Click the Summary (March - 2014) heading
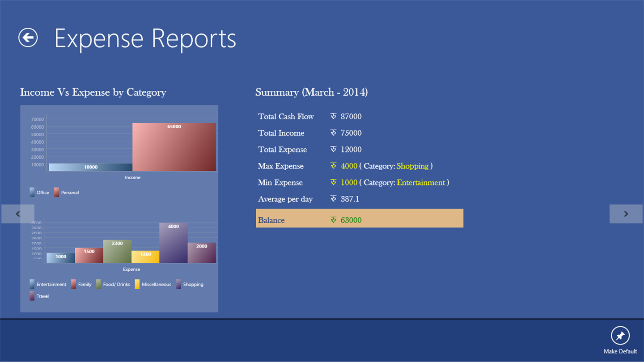The image size is (644, 362). [312, 93]
